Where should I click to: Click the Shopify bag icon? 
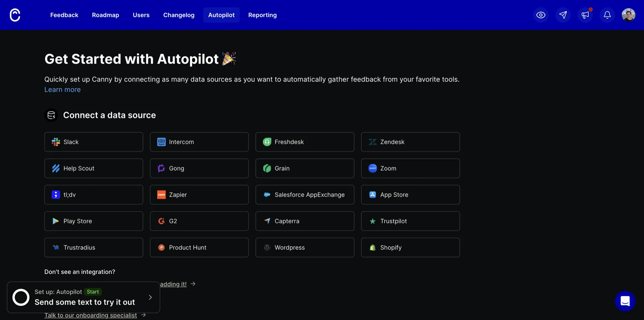pos(372,248)
